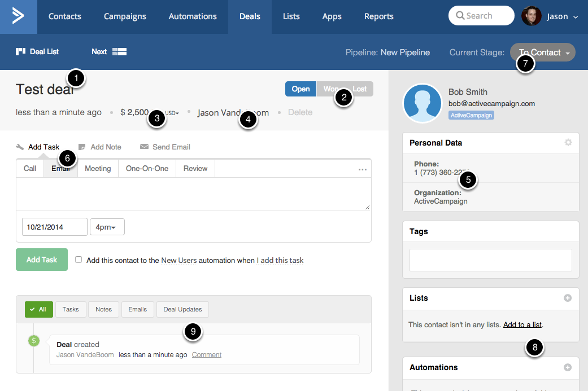Click Delete deal link
Screen dimensions: 588x391
click(300, 112)
